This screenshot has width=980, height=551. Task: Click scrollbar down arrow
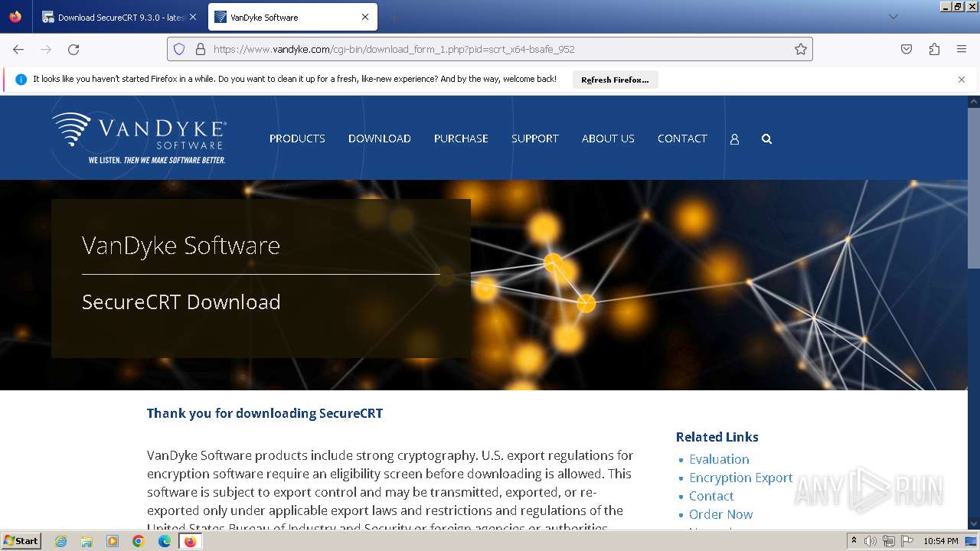(974, 524)
